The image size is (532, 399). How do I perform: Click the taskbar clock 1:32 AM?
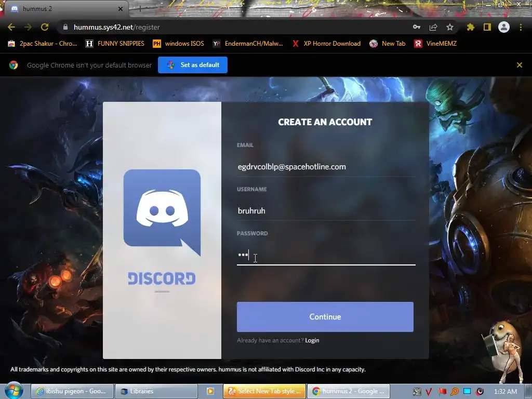(506, 392)
